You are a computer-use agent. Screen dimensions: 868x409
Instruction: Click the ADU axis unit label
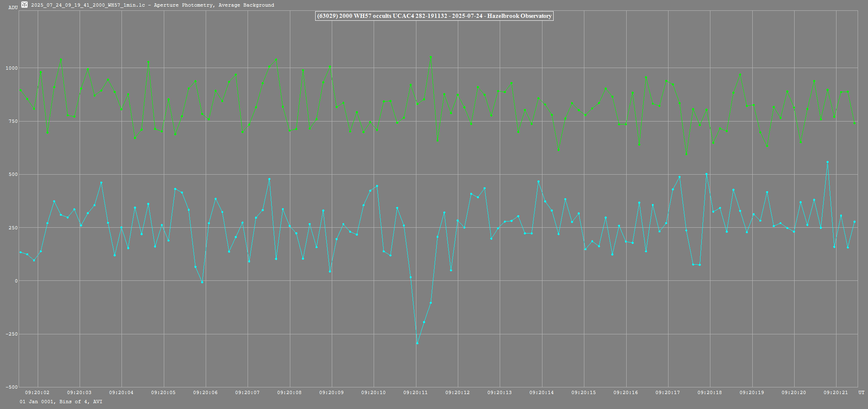13,7
